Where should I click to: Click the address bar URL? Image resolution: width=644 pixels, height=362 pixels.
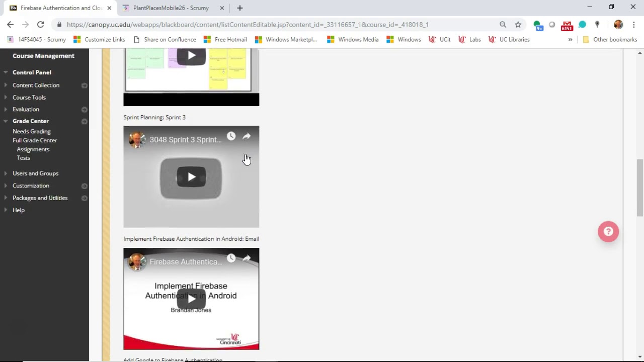248,24
